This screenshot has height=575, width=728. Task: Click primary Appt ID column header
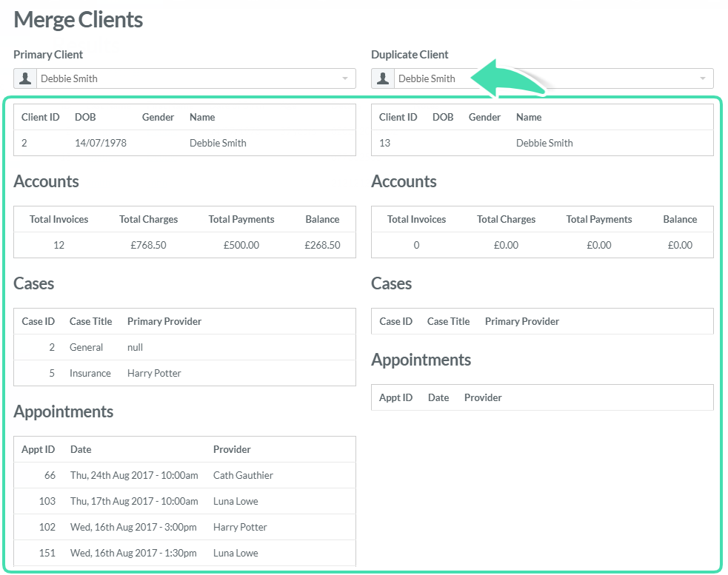pos(38,449)
